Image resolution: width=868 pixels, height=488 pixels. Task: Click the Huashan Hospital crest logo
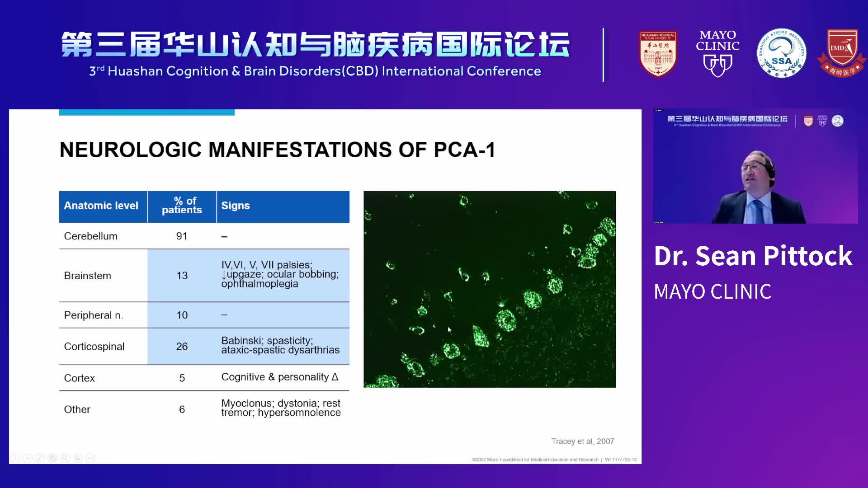pos(658,54)
